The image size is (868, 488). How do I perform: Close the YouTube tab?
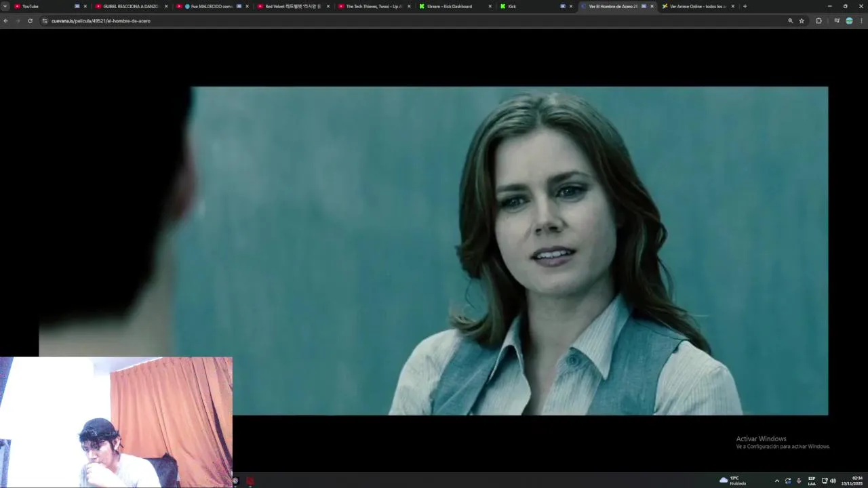(85, 6)
